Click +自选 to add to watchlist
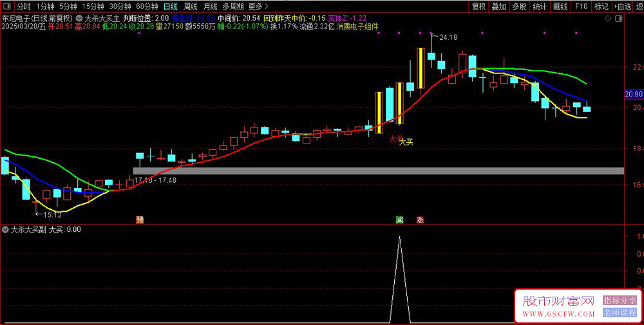This screenshot has height=325, width=644. click(x=622, y=6)
